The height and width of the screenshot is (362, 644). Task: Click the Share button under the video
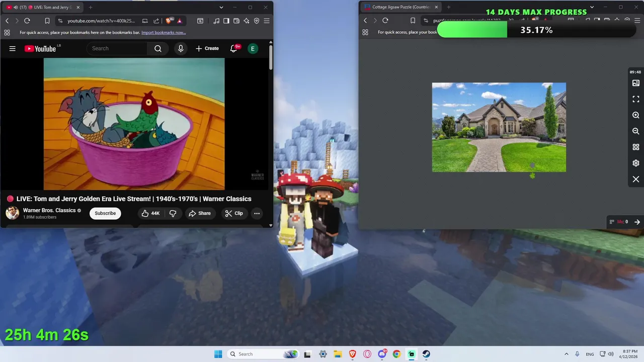click(200, 213)
